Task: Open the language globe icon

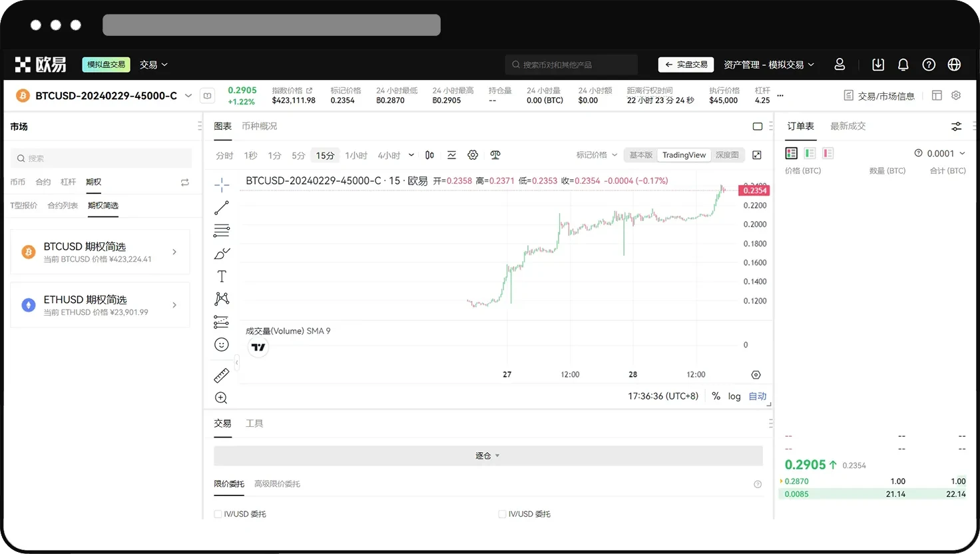Action: [x=954, y=65]
